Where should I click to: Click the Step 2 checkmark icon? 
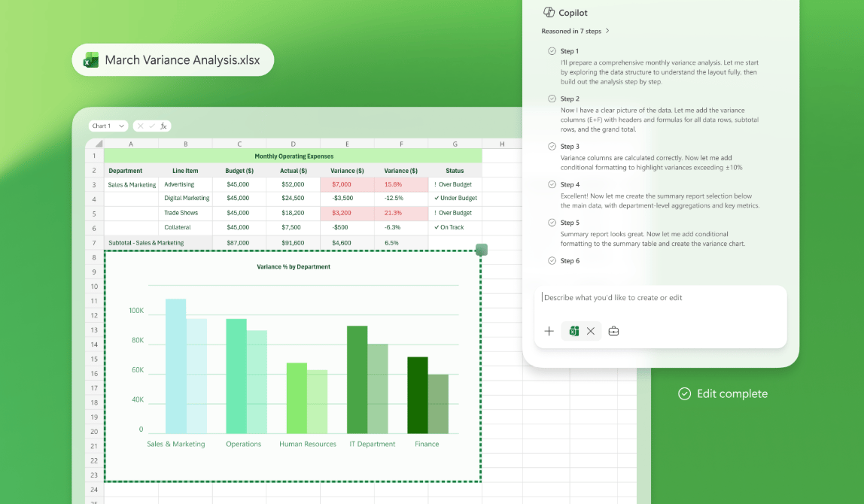(552, 99)
